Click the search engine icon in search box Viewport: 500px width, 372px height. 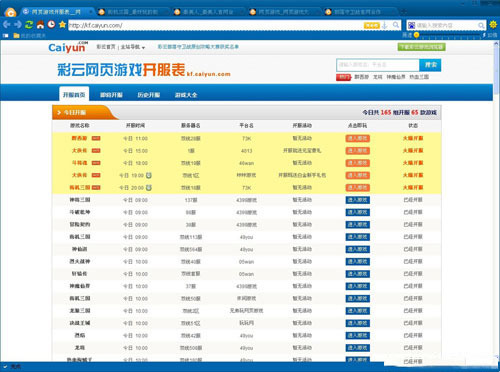412,25
